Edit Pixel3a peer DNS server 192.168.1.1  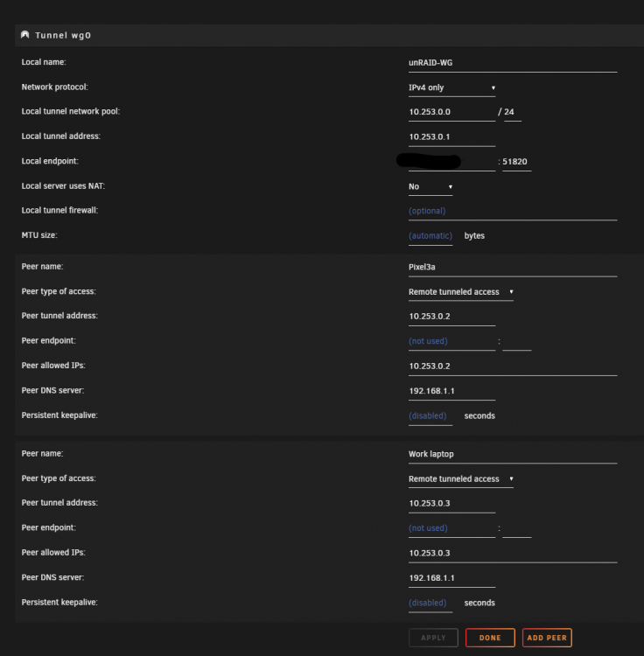coord(451,391)
